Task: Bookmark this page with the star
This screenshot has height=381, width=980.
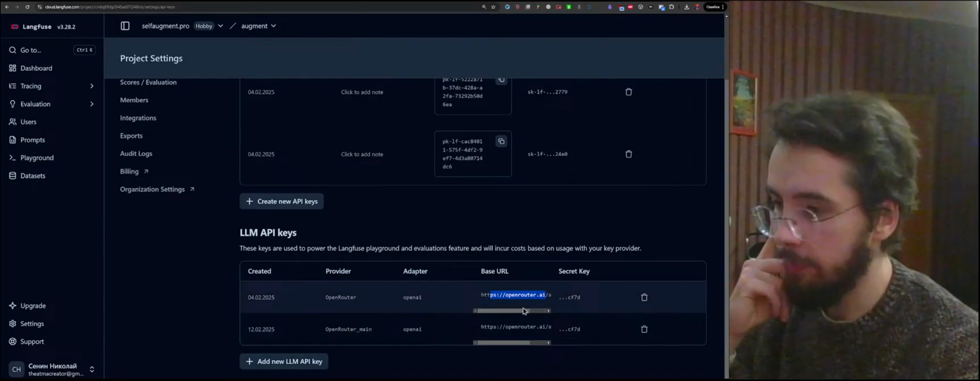Action: pos(493,7)
